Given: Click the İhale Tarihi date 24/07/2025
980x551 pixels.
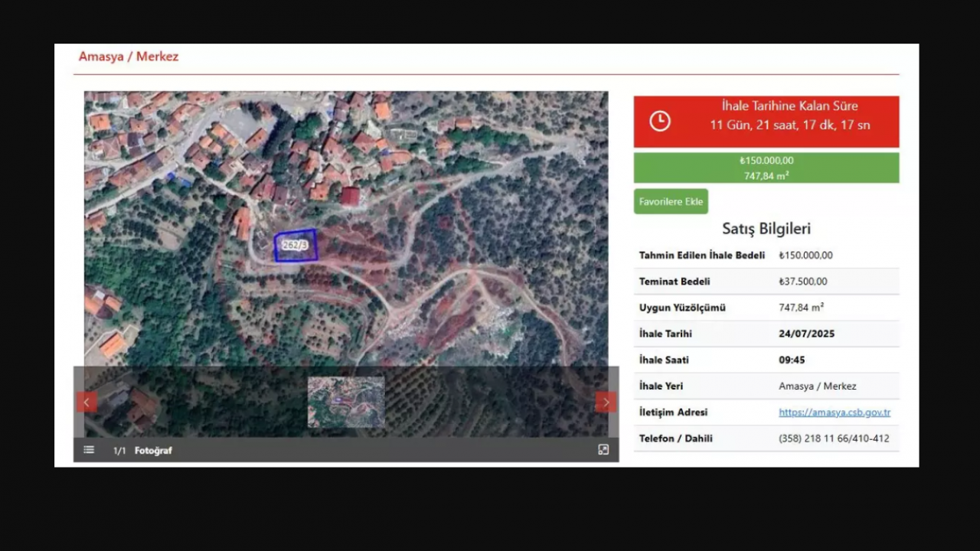Looking at the screenshot, I should (806, 334).
